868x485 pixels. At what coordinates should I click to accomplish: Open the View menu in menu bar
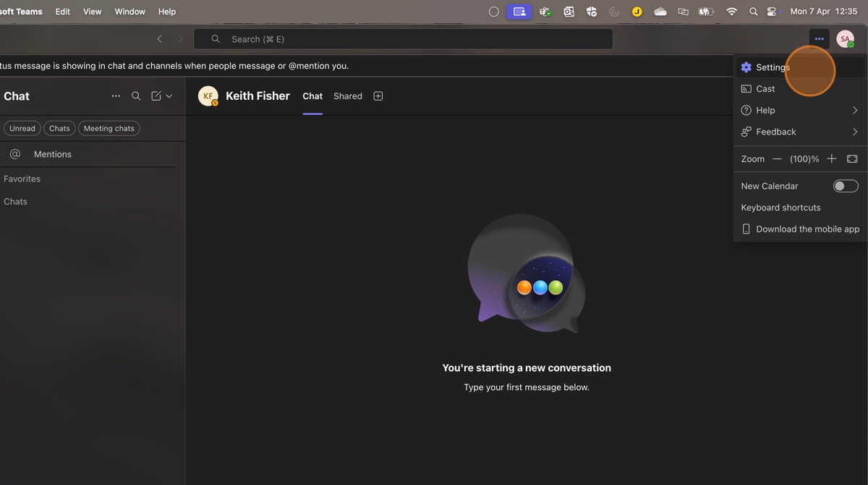[x=93, y=12]
